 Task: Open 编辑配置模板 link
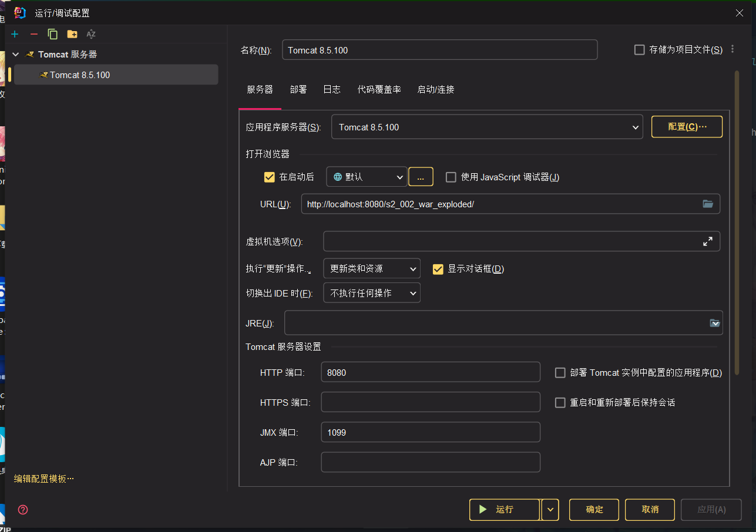click(x=44, y=479)
